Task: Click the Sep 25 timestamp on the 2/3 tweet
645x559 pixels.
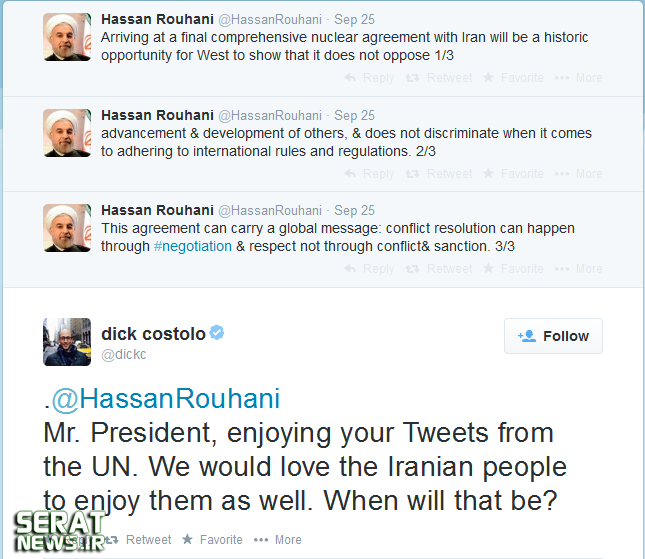Action: coord(354,115)
